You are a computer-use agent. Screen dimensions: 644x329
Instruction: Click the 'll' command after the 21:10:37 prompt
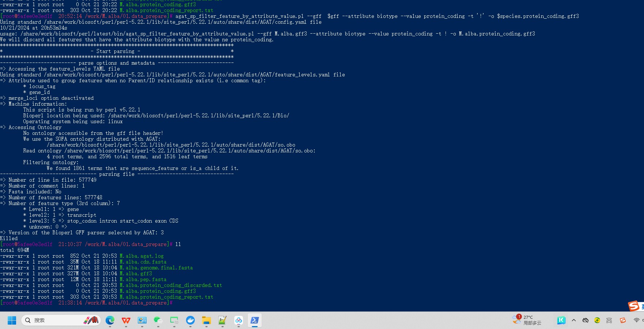click(x=178, y=245)
